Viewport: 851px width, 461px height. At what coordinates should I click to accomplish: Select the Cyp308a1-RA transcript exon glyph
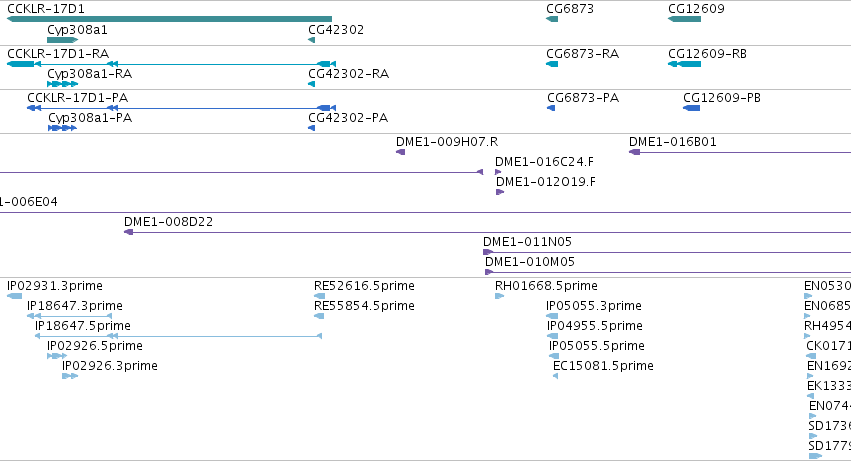62,84
